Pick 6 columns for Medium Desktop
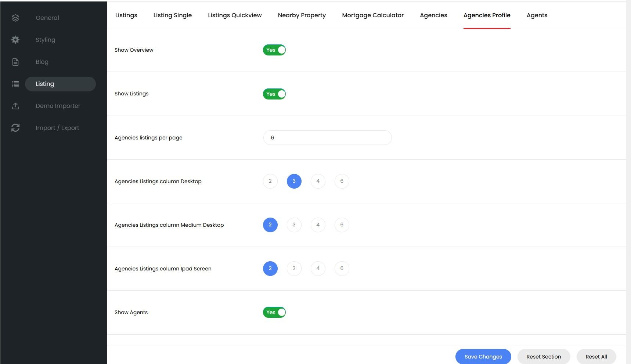This screenshot has height=364, width=631. [x=342, y=225]
